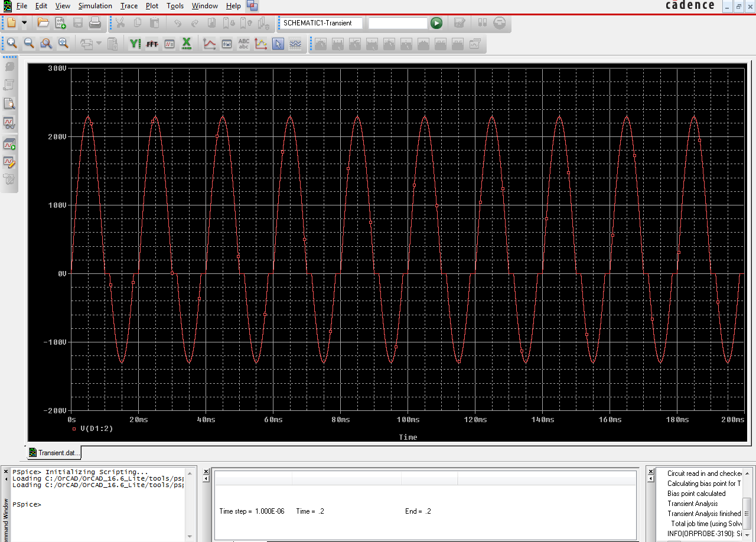Image resolution: width=756 pixels, height=542 pixels.
Task: Click the document icon after the stacked-pages arrow
Action: 113,43
